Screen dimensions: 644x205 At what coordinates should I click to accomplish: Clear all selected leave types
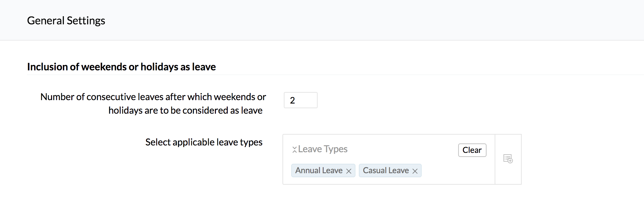click(x=472, y=150)
